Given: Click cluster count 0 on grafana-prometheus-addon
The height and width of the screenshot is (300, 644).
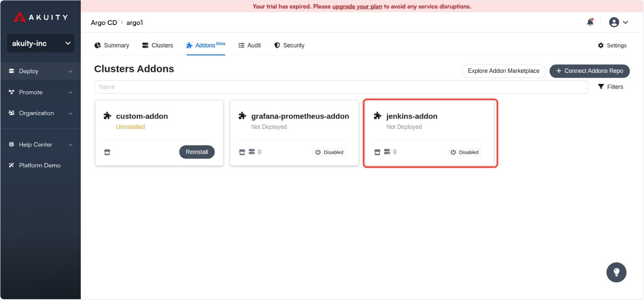Looking at the screenshot, I should point(260,152).
